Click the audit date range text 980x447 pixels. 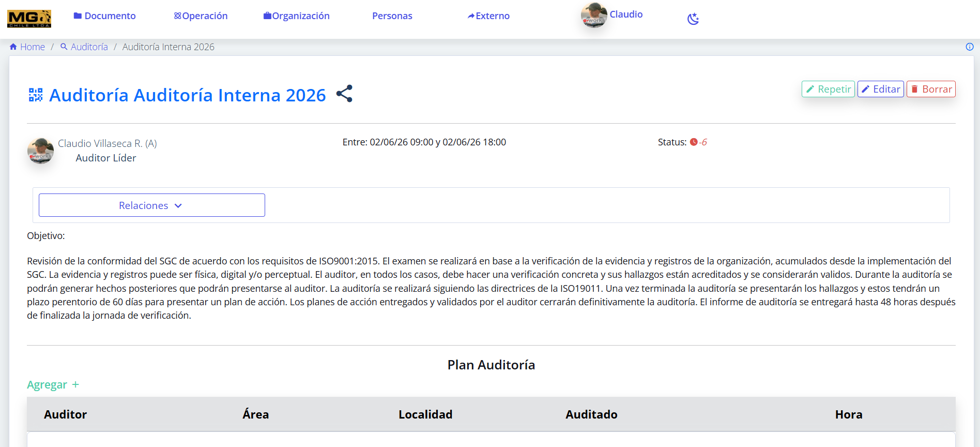coord(424,142)
